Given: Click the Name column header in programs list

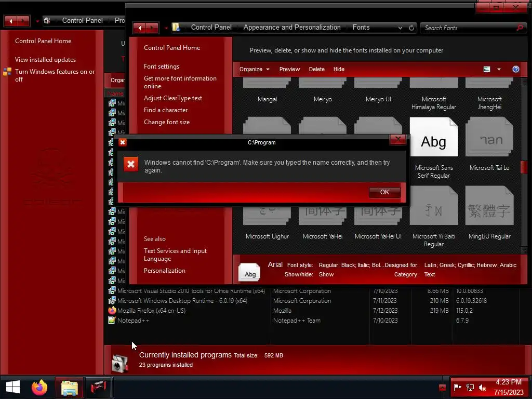Looking at the screenshot, I should click(115, 94).
